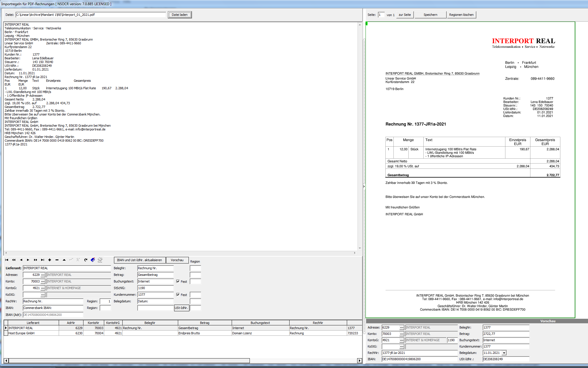
Task: Click the BelegNr field containing Rechnung Nr.
Action: (x=155, y=268)
